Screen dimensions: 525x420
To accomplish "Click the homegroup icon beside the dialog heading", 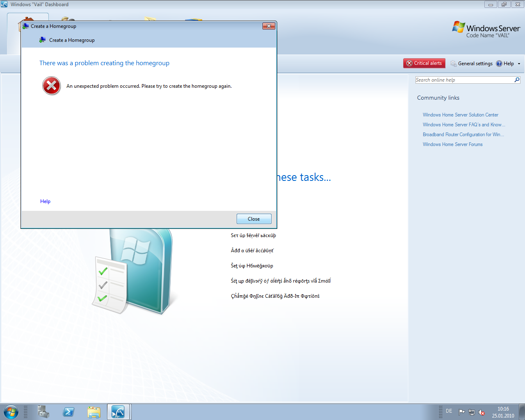I will pos(42,40).
